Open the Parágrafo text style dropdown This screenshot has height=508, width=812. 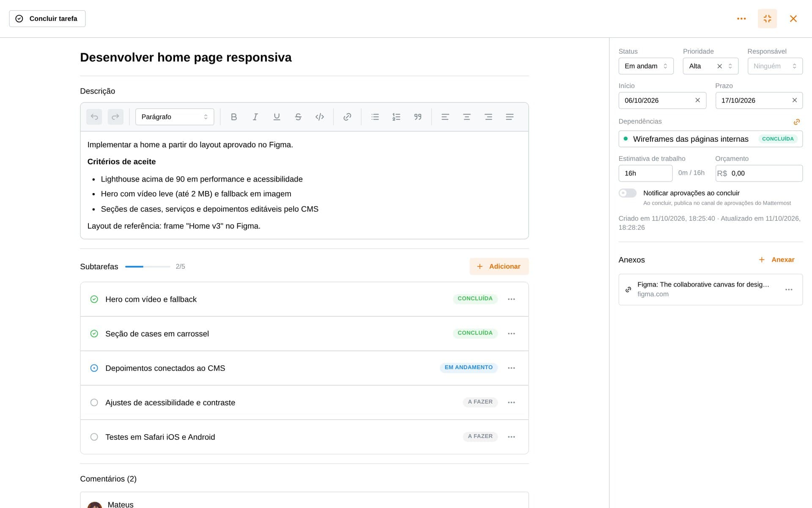(175, 117)
